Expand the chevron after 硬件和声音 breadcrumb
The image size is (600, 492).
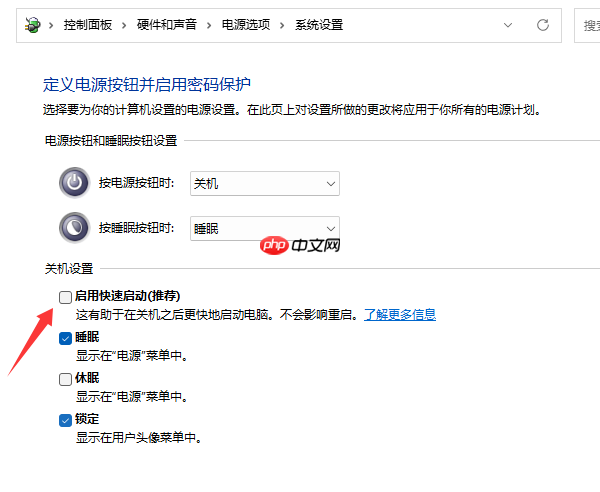(209, 26)
